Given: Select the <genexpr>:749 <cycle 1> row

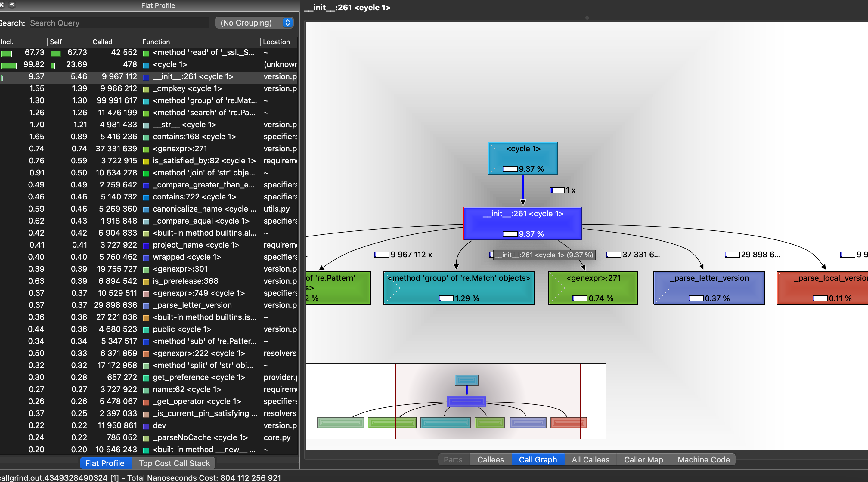Looking at the screenshot, I should coord(149,293).
